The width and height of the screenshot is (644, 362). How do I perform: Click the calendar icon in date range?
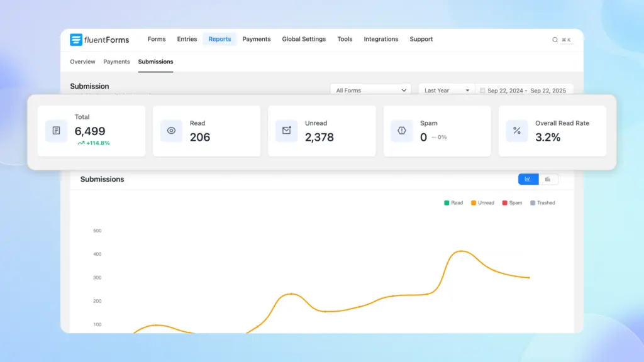482,90
